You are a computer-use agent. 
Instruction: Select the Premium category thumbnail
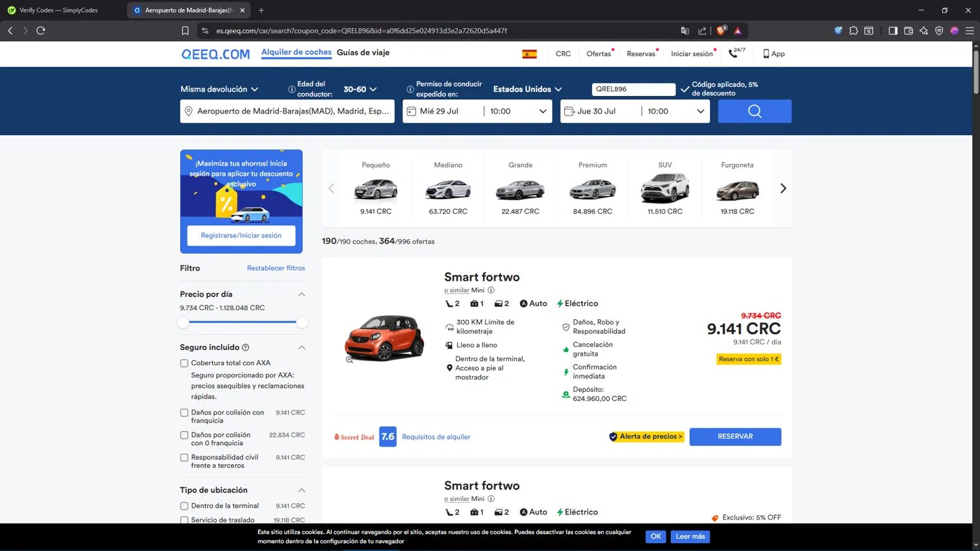tap(593, 189)
